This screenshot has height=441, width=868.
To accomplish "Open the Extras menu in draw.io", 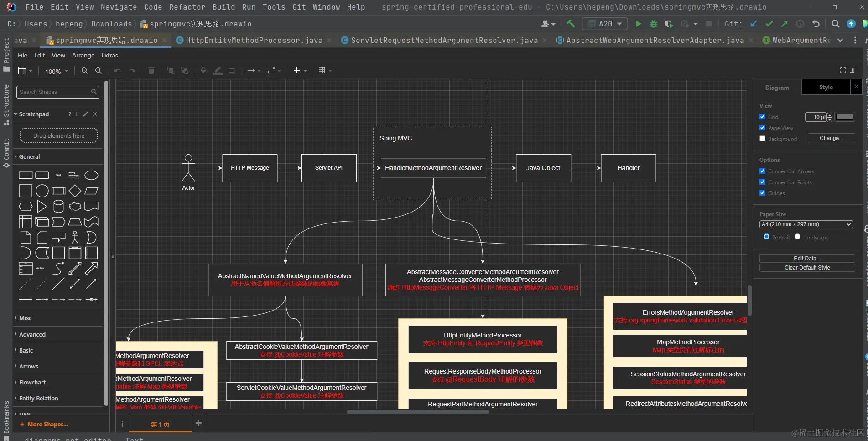I will (x=109, y=55).
